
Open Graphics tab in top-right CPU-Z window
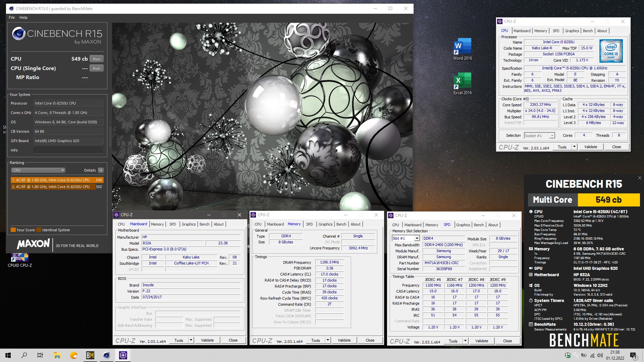click(572, 31)
